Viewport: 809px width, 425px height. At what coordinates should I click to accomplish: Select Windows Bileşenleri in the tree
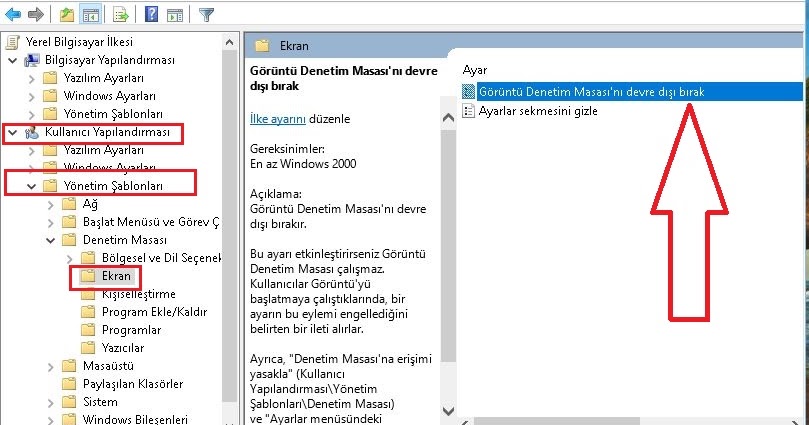(135, 419)
